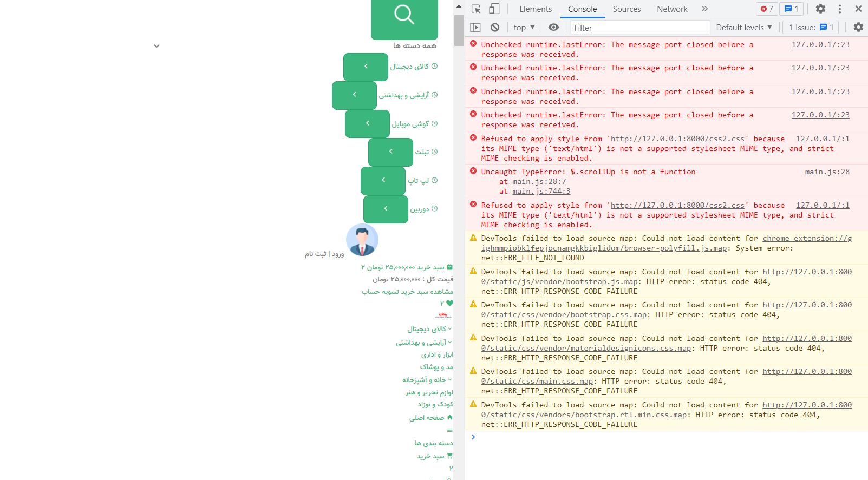Clear the console with the ban icon
The height and width of the screenshot is (480, 868).
(495, 28)
